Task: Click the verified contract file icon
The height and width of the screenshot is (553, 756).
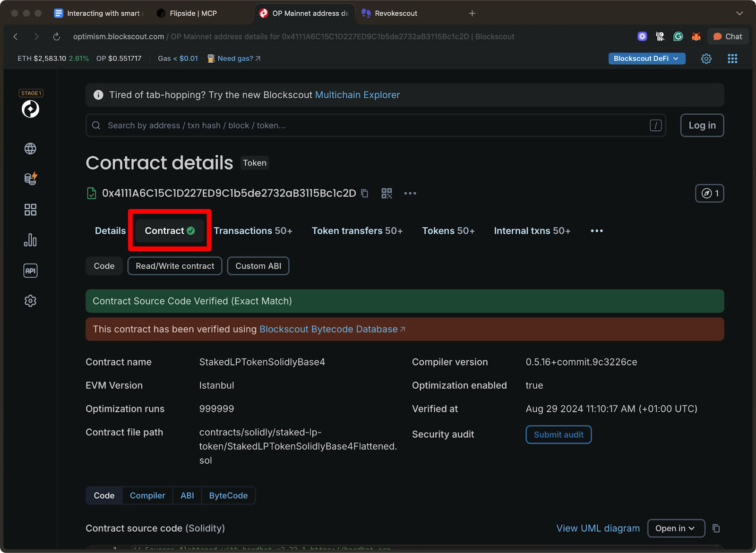Action: click(x=92, y=193)
